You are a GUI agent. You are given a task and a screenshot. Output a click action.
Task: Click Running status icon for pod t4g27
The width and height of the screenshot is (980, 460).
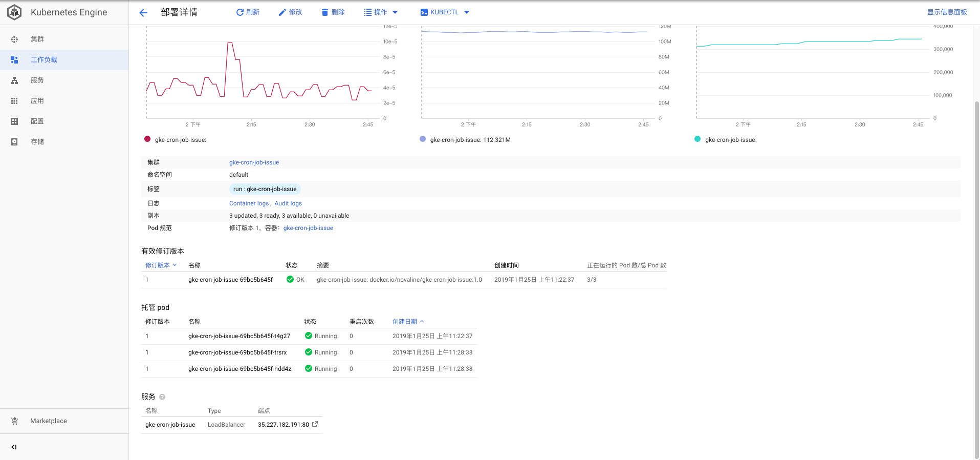click(309, 336)
